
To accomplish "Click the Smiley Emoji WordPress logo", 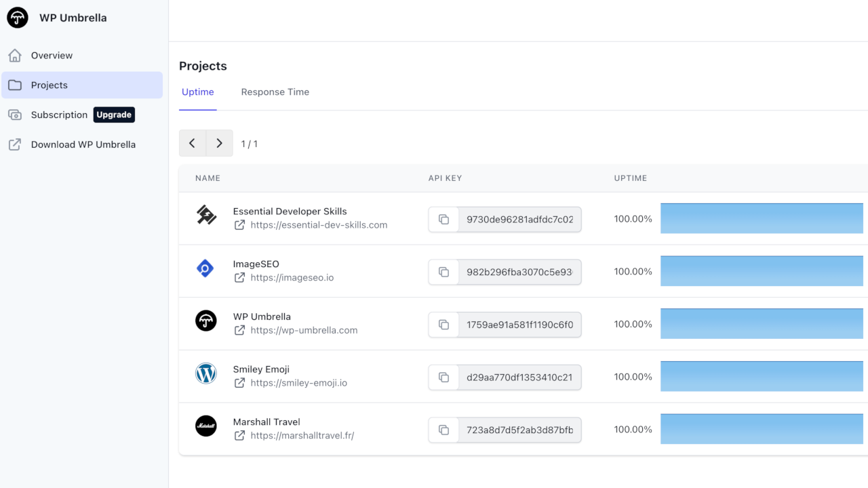I will [x=205, y=373].
